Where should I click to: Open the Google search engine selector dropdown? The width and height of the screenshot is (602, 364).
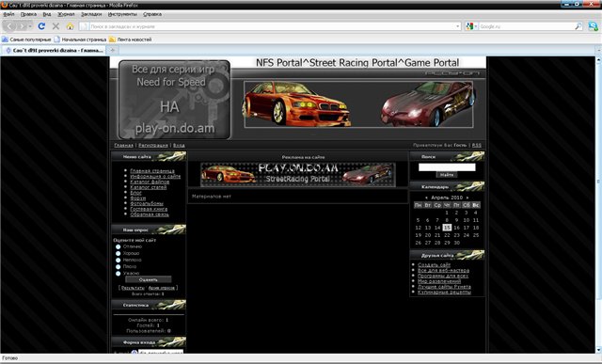(x=471, y=26)
